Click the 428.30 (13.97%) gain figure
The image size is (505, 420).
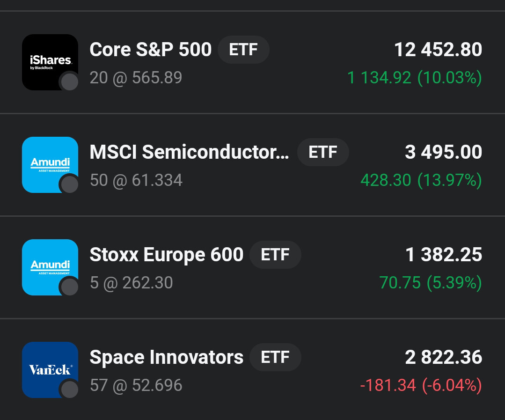click(421, 180)
